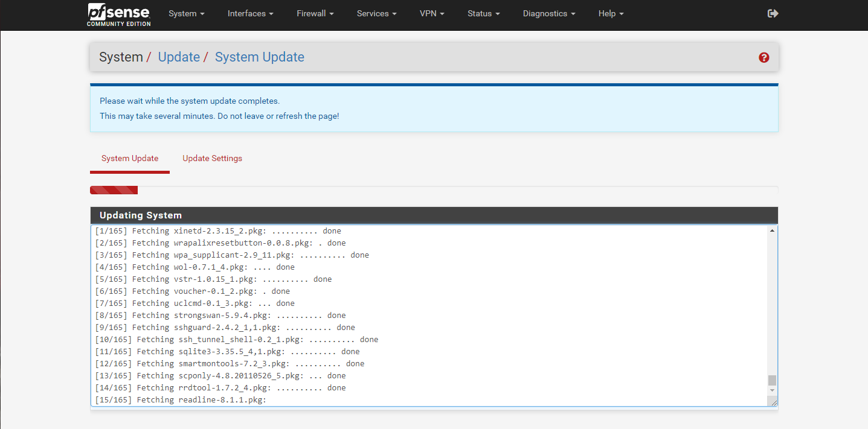This screenshot has width=868, height=429.
Task: Click the rrdtool-1.7.2_4.pkg log line
Action: (220, 388)
